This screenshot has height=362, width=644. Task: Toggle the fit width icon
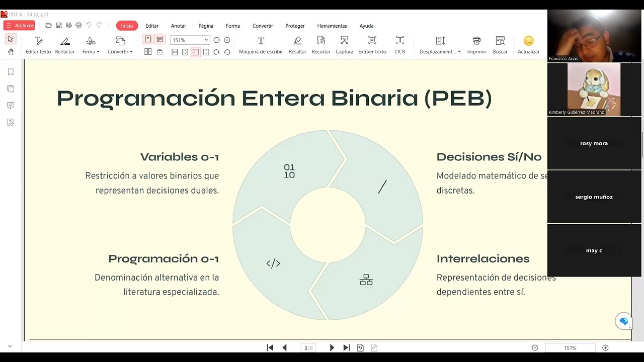click(x=196, y=52)
